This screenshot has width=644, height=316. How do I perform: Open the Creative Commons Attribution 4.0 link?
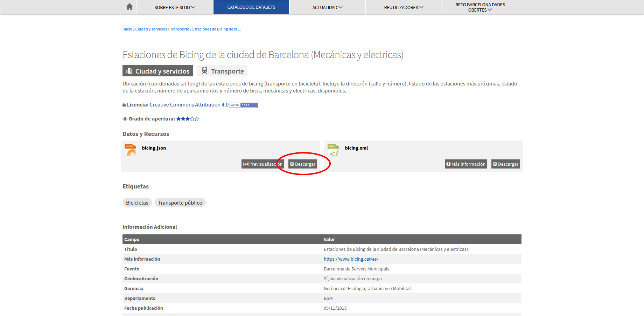pyautogui.click(x=189, y=104)
